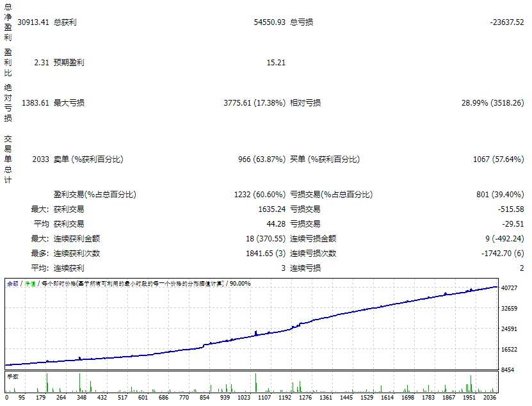Click the 盈利交易(%占总百分比) label
Screen dimensions: 532x406
(95, 195)
